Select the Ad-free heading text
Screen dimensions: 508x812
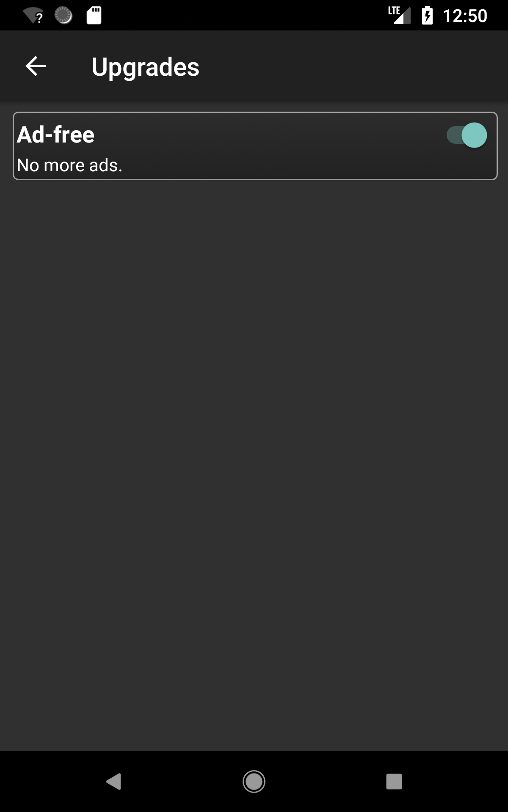tap(55, 135)
